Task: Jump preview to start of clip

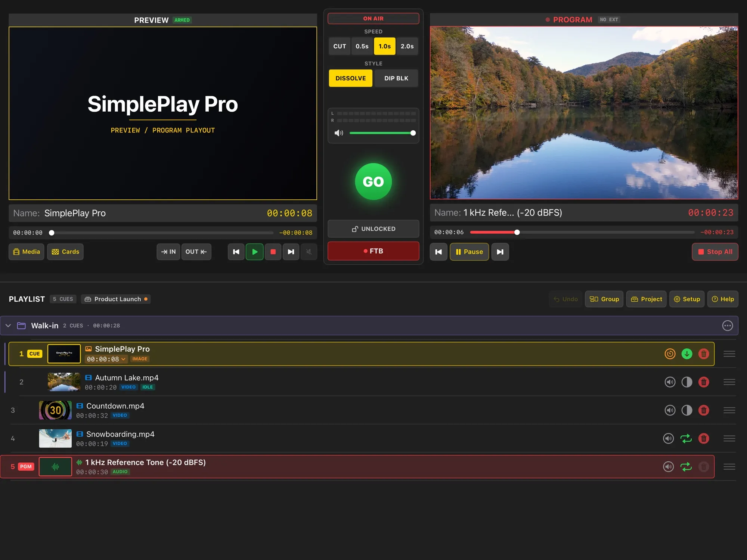Action: click(236, 252)
